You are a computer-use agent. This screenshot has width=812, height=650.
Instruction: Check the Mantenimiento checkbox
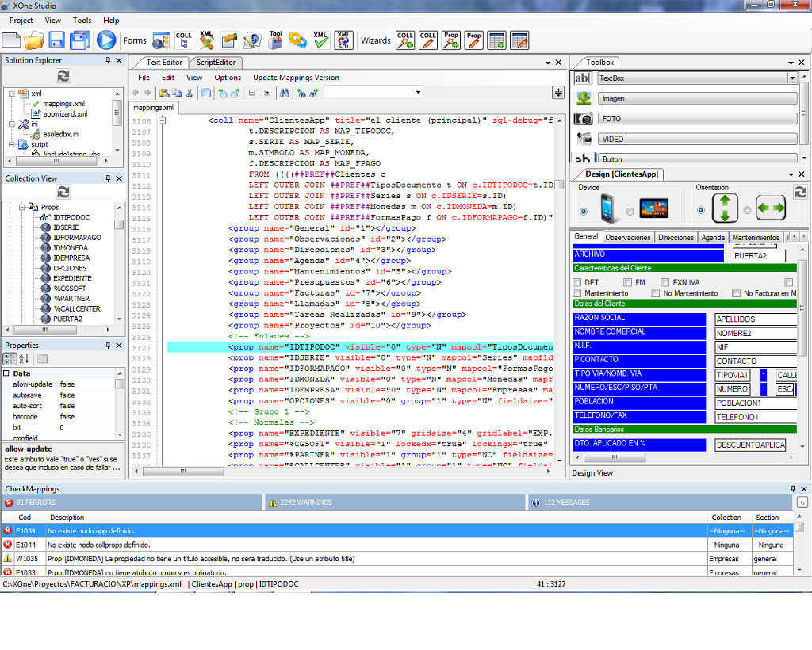pyautogui.click(x=577, y=293)
